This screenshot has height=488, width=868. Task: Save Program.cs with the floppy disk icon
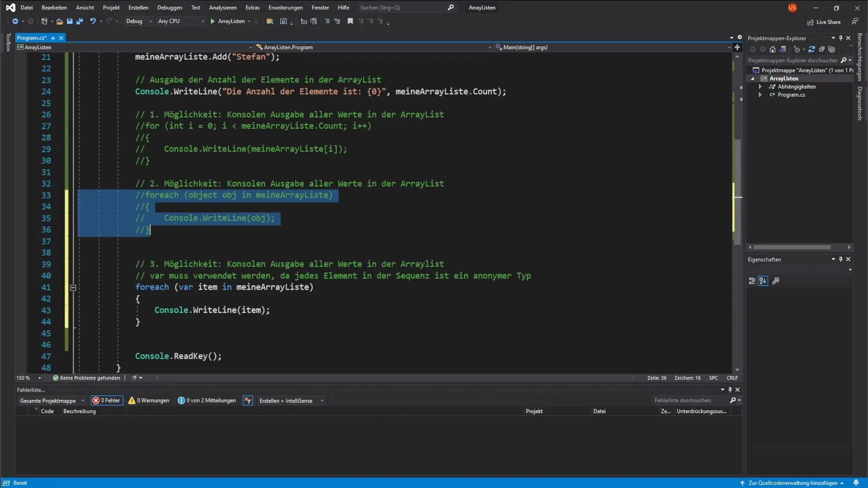pyautogui.click(x=70, y=21)
